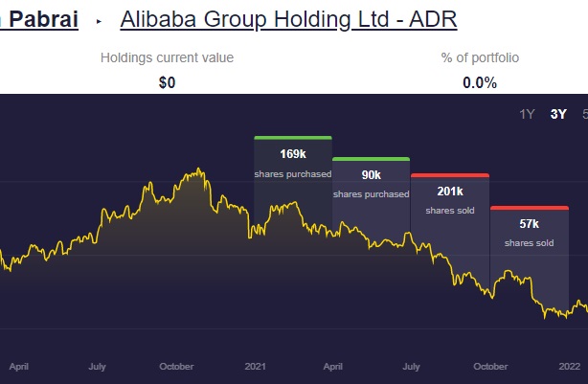This screenshot has height=384, width=588.
Task: Click the breadcrumb arrow before Alibaba
Action: 99,20
